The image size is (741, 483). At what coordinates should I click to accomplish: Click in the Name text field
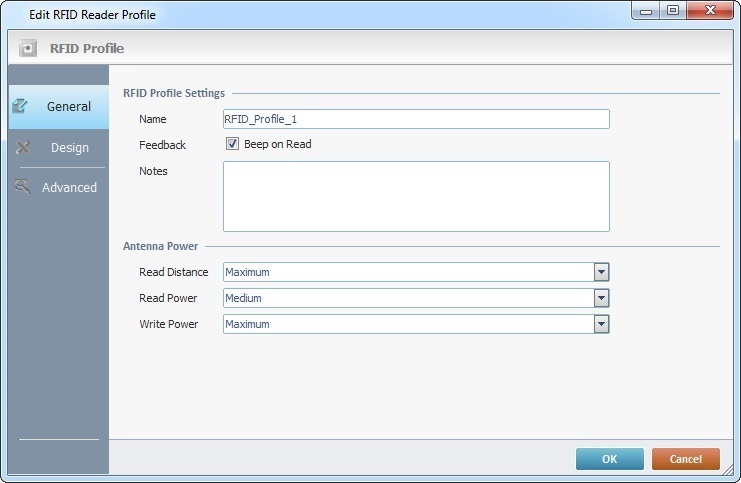(x=415, y=119)
